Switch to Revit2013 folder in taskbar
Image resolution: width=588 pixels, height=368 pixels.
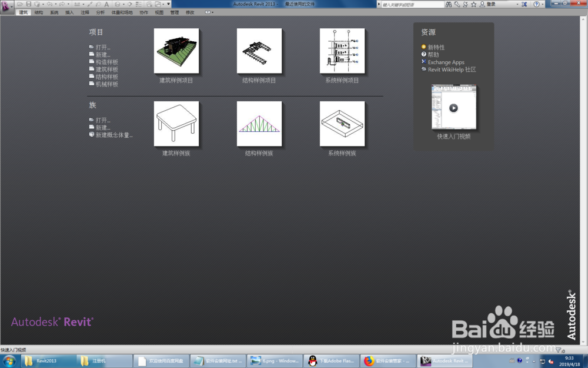point(48,361)
